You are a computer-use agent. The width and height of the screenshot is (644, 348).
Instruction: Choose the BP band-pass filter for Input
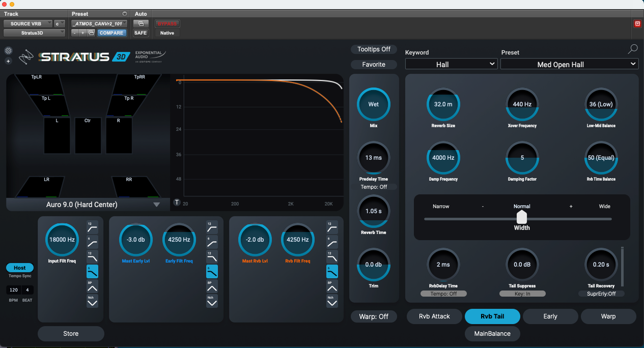point(92,286)
